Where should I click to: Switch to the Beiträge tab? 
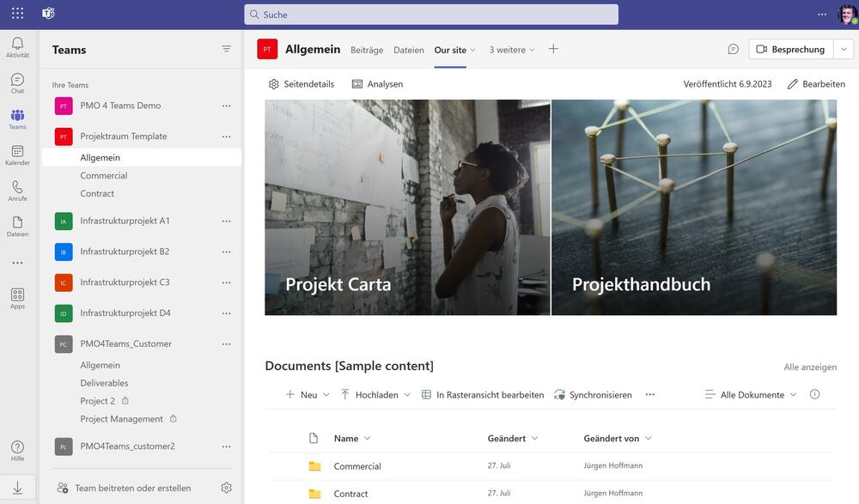coord(368,50)
